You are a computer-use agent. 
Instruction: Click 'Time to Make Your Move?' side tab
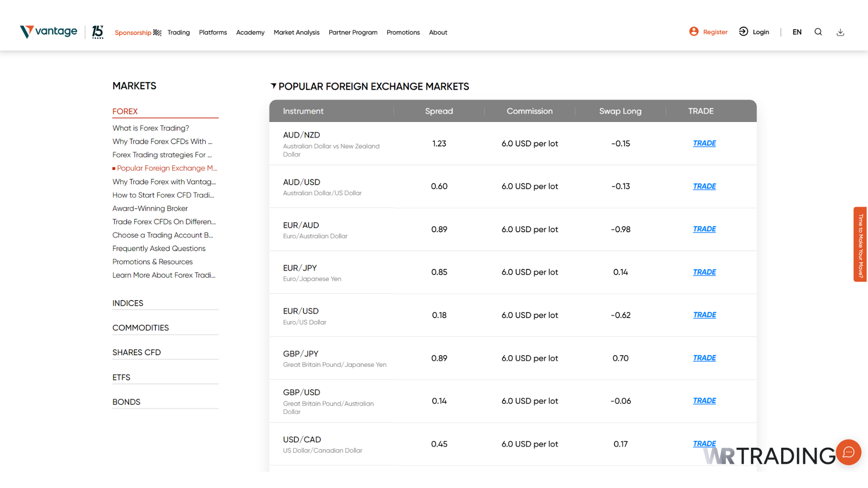pyautogui.click(x=860, y=244)
